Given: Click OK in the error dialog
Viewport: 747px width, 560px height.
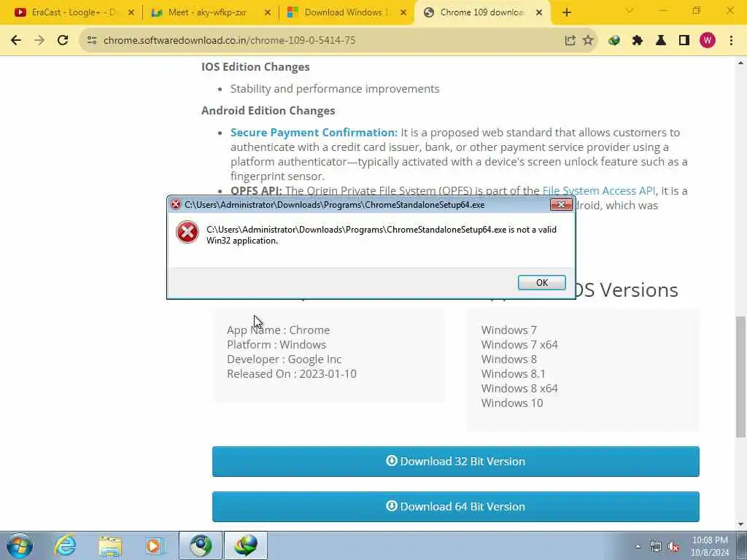Looking at the screenshot, I should point(542,282).
